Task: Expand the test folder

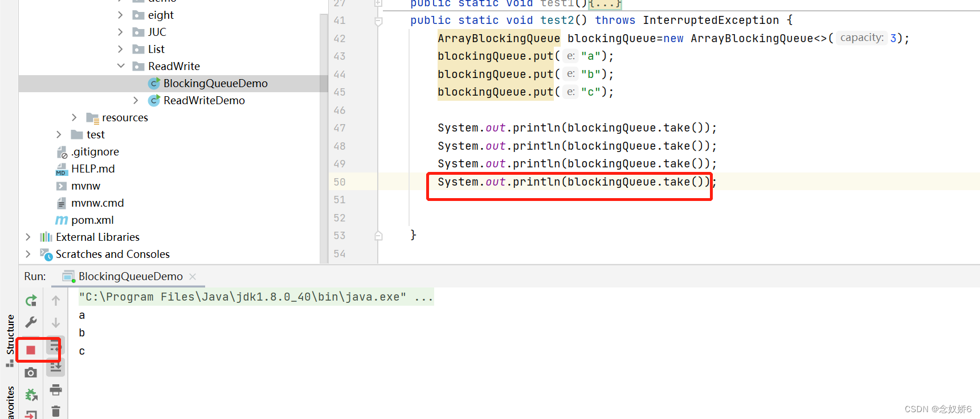Action: tap(59, 134)
